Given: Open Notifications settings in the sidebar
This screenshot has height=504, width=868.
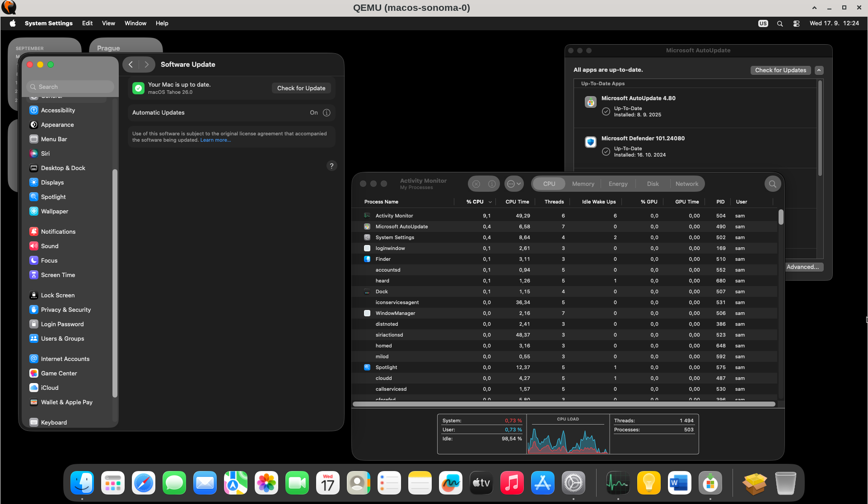Looking at the screenshot, I should point(58,231).
